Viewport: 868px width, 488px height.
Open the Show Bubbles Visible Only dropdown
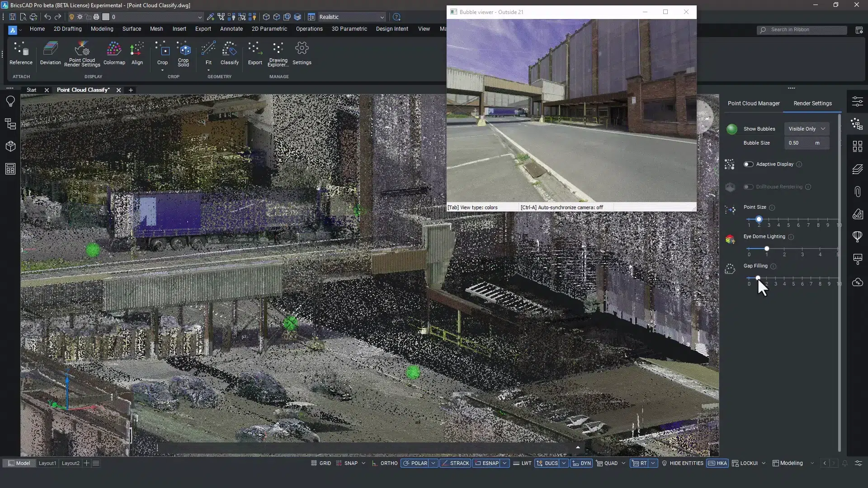tap(807, 129)
